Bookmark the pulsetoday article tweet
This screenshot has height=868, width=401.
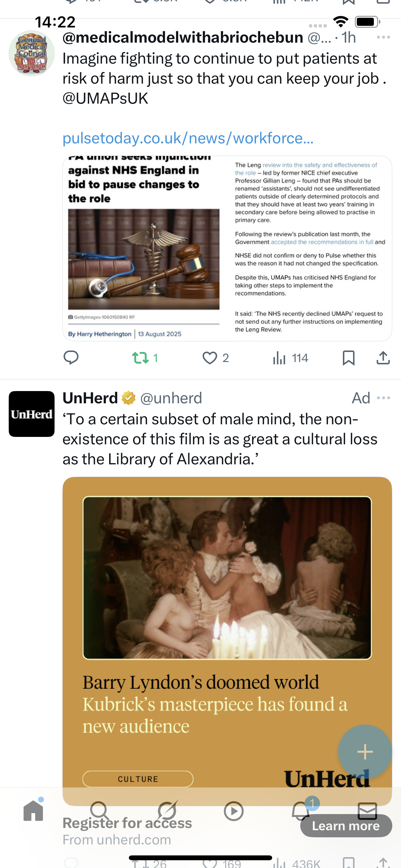point(348,357)
